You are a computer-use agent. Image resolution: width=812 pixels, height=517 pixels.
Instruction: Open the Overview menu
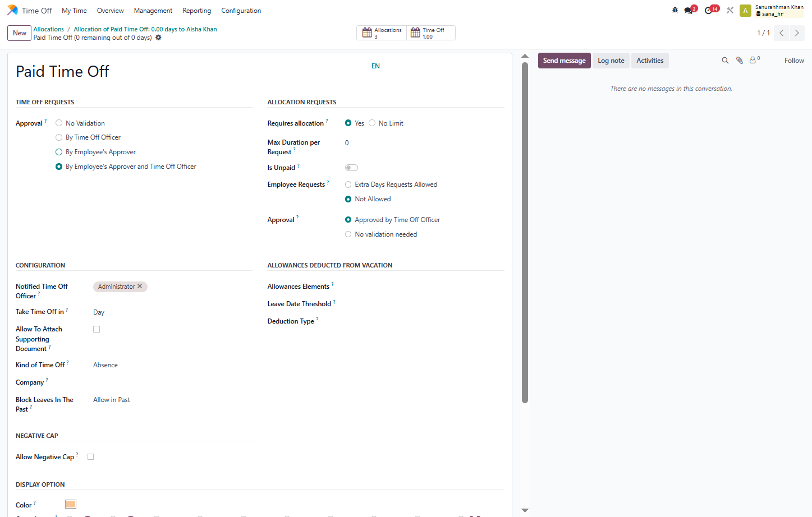(x=110, y=11)
